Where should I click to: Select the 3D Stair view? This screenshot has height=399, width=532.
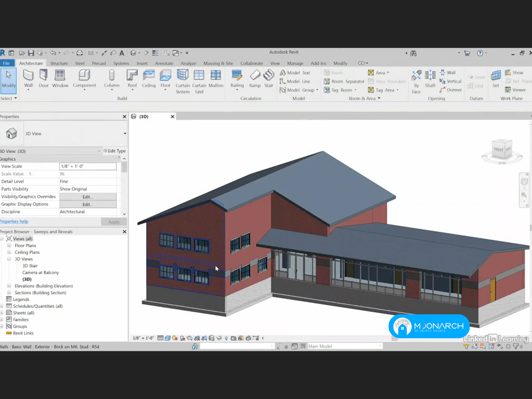(x=30, y=265)
